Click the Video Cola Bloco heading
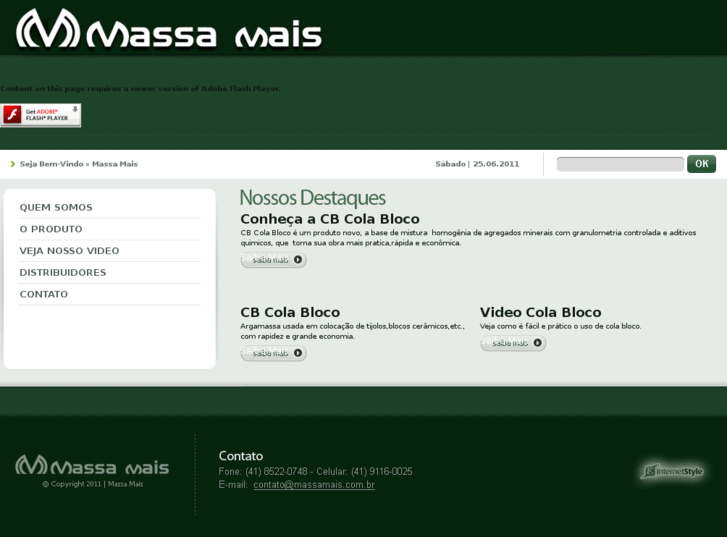 pyautogui.click(x=540, y=312)
